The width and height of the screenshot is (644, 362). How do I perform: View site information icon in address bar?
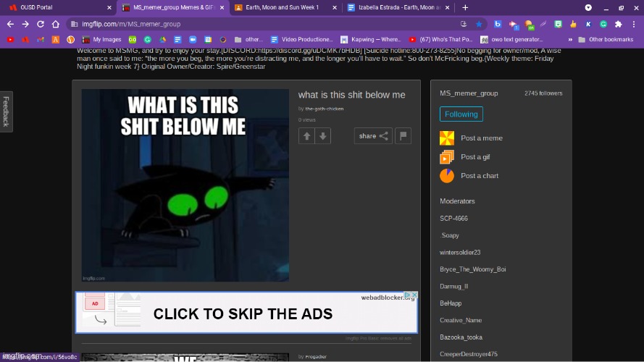[75, 24]
